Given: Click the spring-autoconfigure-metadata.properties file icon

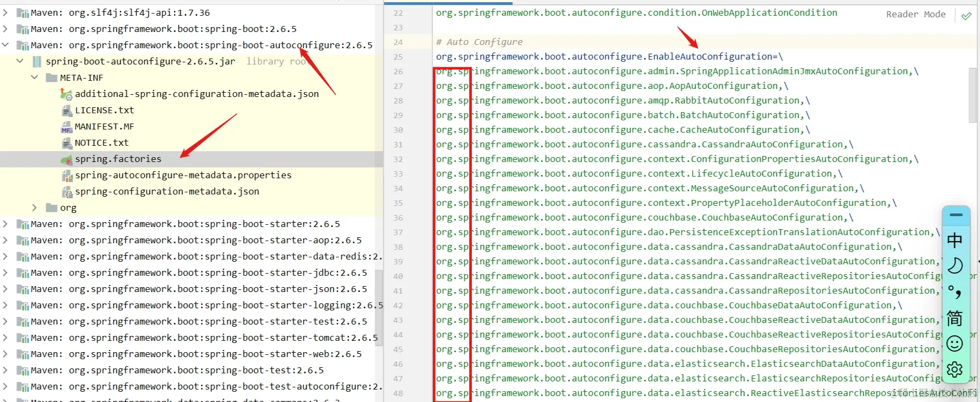Looking at the screenshot, I should pyautogui.click(x=67, y=176).
